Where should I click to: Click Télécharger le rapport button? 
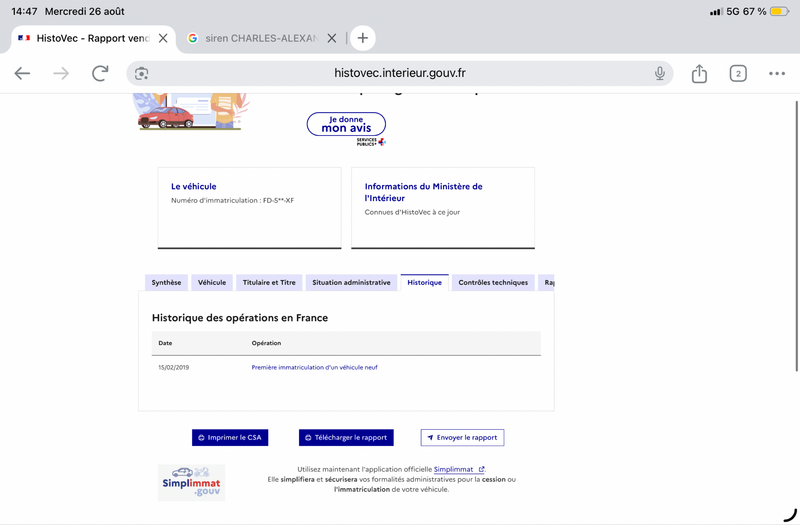point(346,438)
